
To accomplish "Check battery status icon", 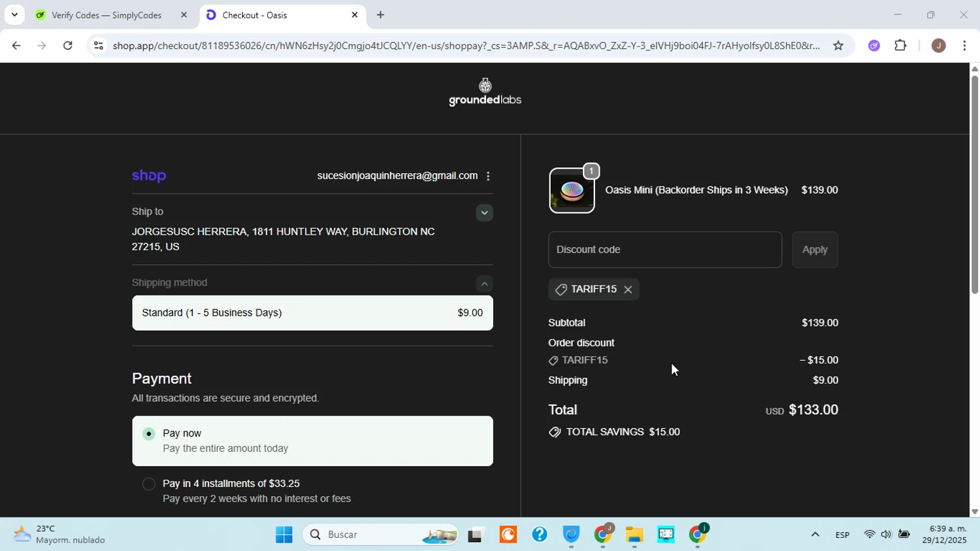I will coord(904,535).
